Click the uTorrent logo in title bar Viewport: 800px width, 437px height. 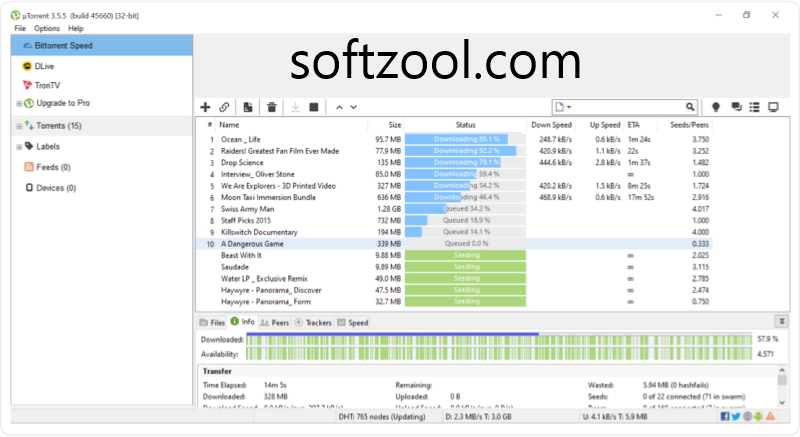(15, 15)
